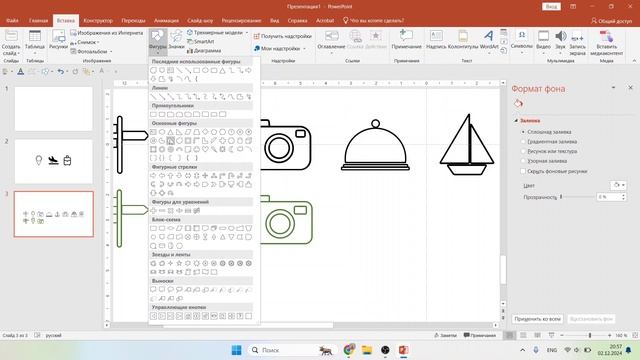This screenshot has height=360, width=640.
Task: Click the Значки (Icons) ribbon button
Action: pos(176,40)
